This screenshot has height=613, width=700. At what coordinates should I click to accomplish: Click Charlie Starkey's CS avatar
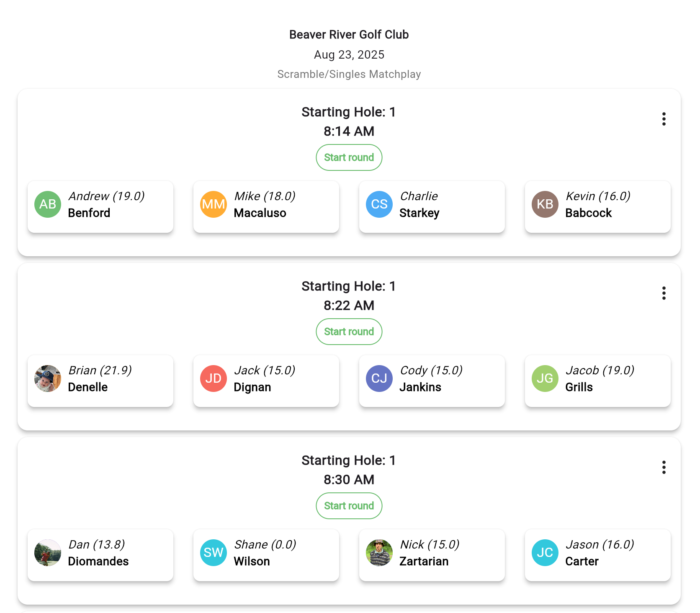[x=379, y=204]
